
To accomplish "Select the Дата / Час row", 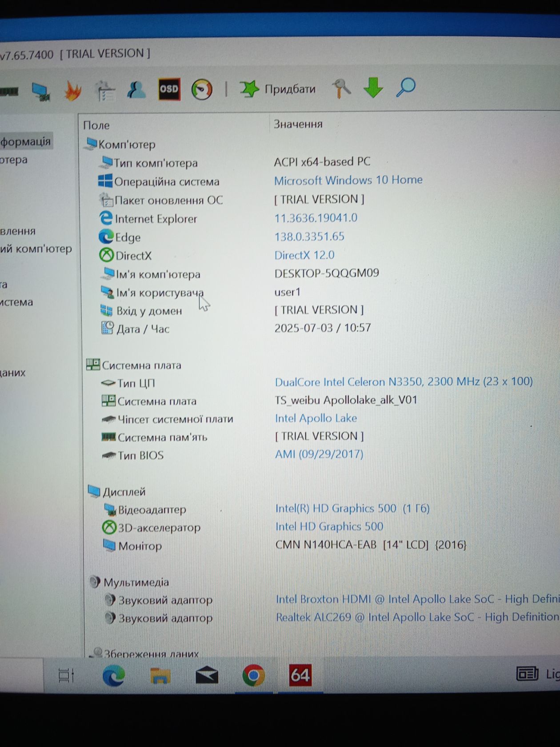I will coord(136,329).
